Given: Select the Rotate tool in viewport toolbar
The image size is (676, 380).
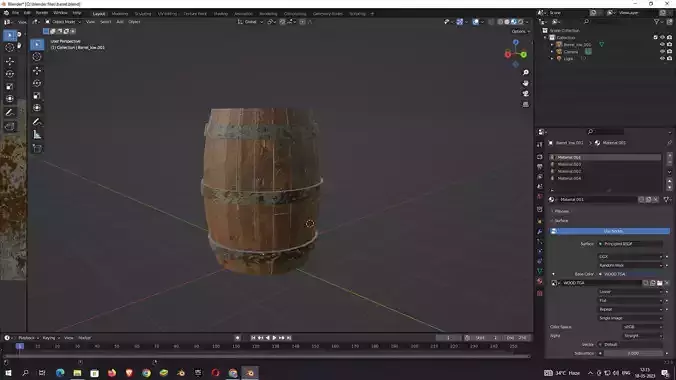Looking at the screenshot, I should [x=37, y=83].
